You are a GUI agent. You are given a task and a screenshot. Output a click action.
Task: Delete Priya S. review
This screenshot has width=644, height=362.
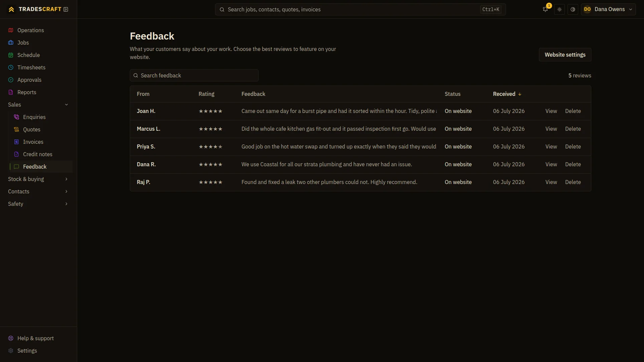point(573,146)
